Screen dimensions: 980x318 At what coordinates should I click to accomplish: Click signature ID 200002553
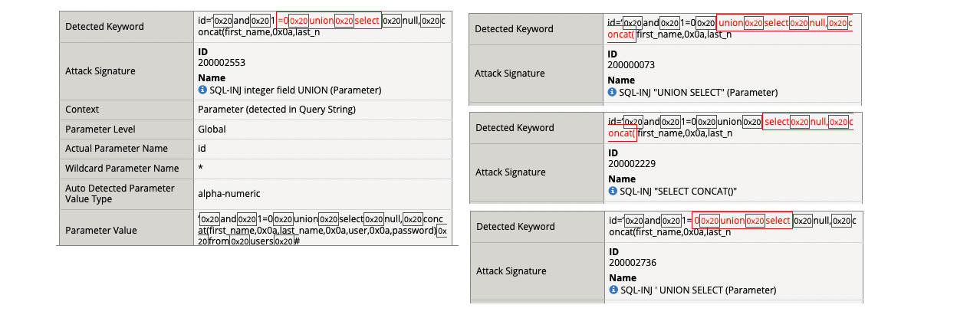pyautogui.click(x=222, y=63)
